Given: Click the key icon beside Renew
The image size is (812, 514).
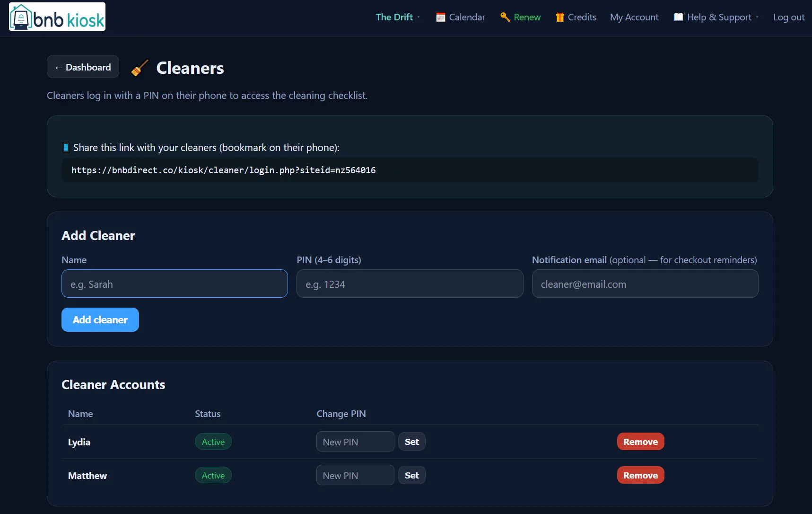Looking at the screenshot, I should 505,17.
